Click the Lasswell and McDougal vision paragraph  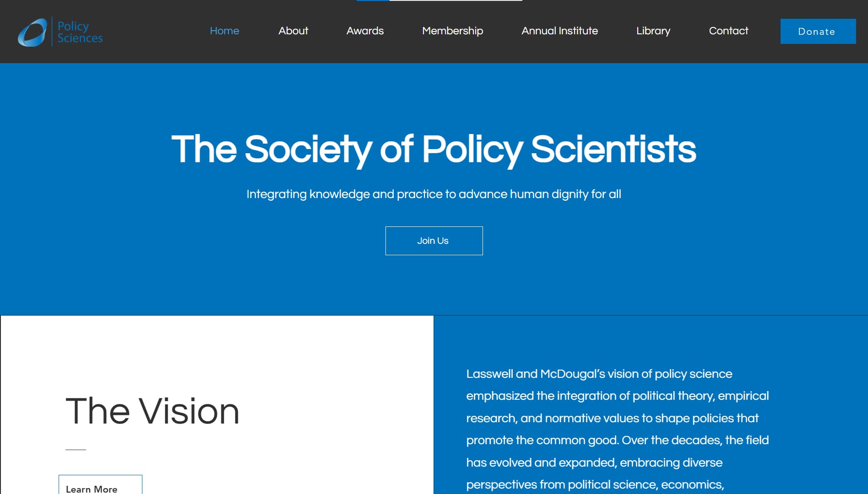click(617, 429)
